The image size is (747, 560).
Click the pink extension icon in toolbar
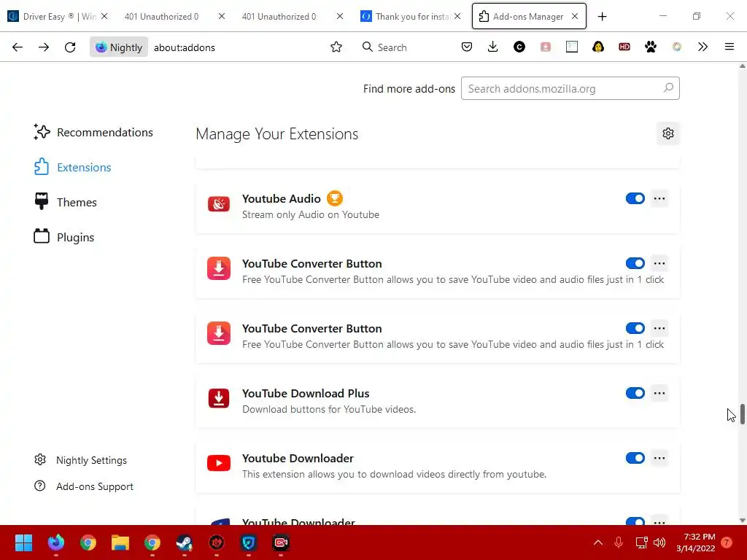pyautogui.click(x=546, y=47)
